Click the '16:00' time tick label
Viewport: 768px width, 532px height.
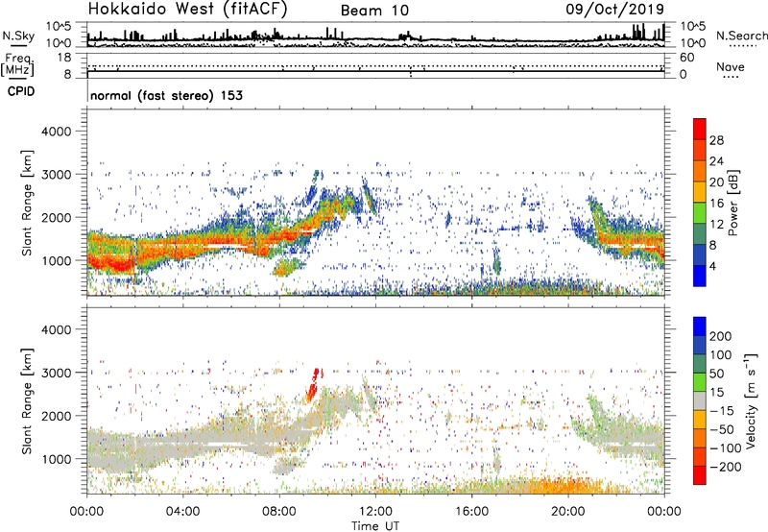[x=471, y=512]
